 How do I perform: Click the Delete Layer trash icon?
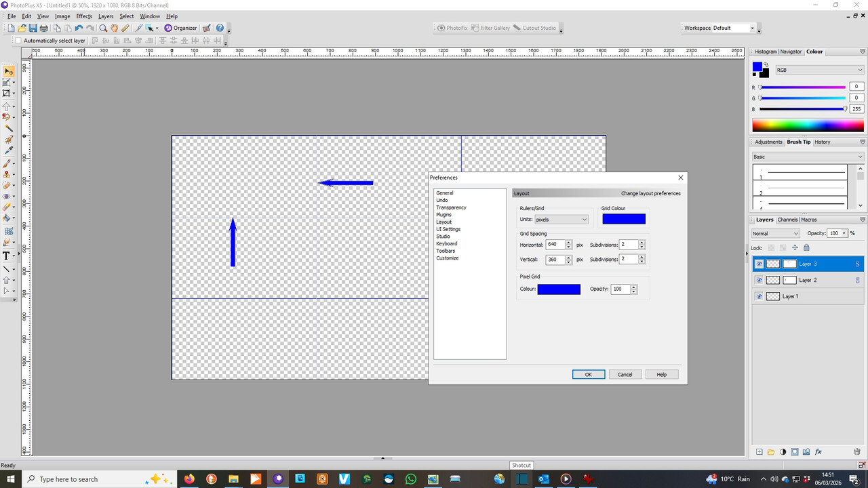tap(857, 452)
